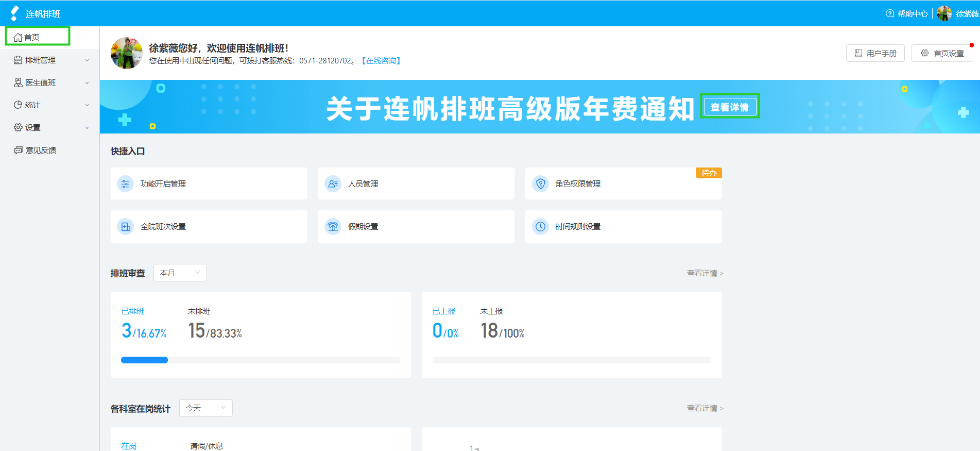Viewport: 980px width, 451px height.
Task: Open 统计 sidebar menu
Action: [50, 105]
